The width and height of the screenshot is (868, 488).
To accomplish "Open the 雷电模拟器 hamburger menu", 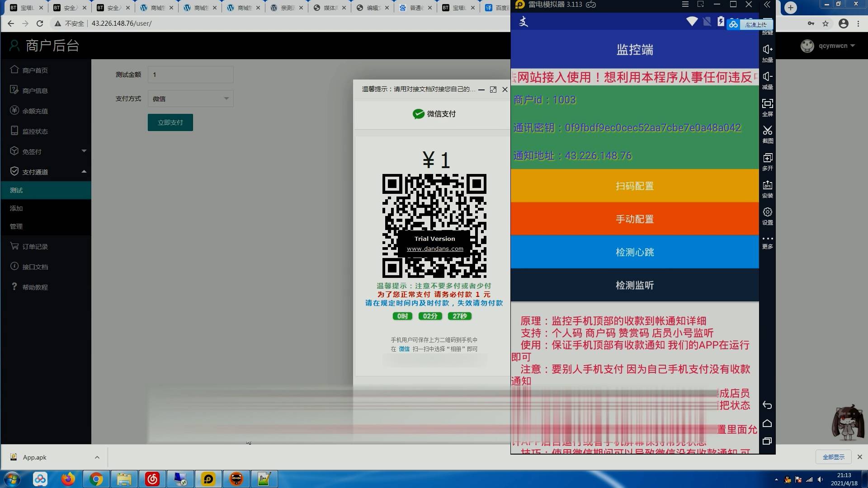I will [x=685, y=5].
